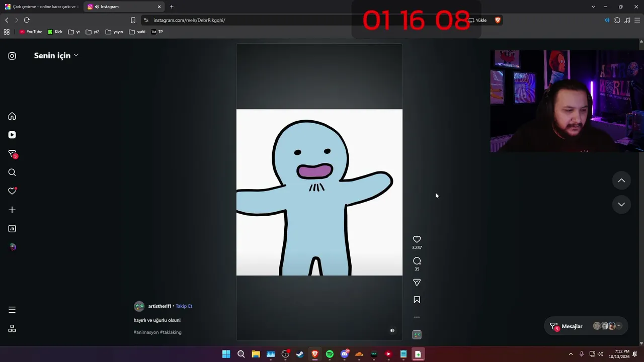Open the artistherif1 profile name
The image size is (644, 362).
point(159,306)
